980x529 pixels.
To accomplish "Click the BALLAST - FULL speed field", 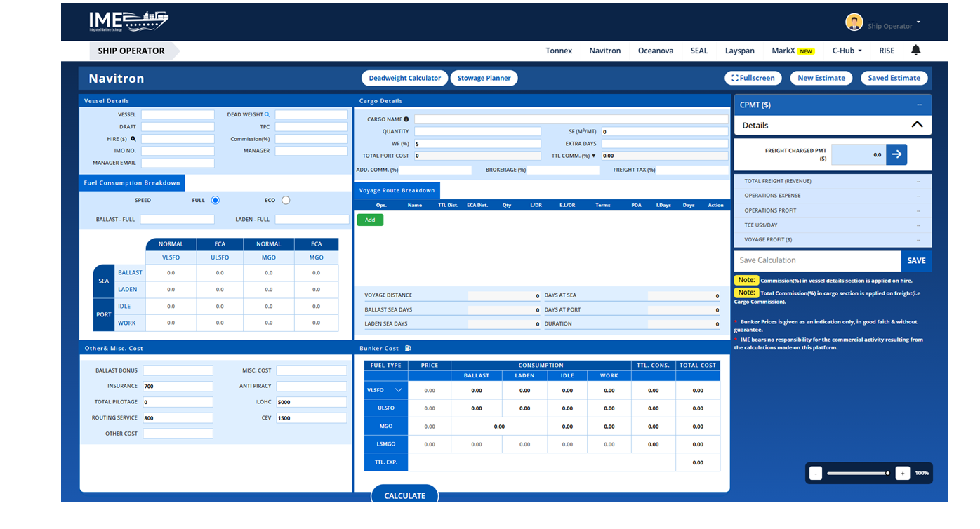I will [177, 220].
